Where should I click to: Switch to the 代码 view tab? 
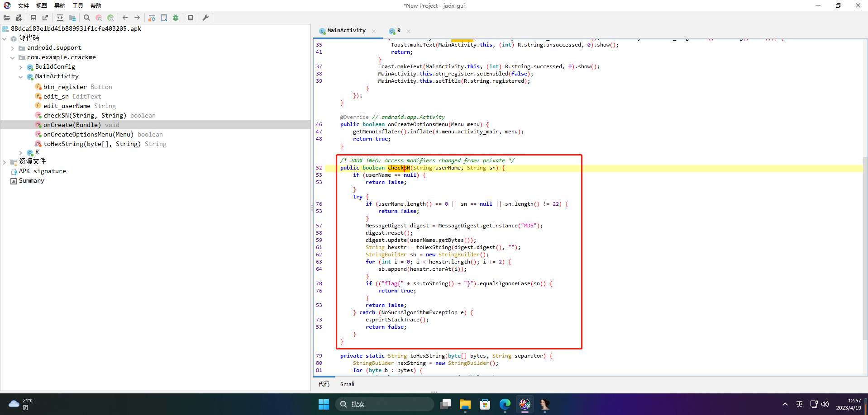pyautogui.click(x=324, y=384)
